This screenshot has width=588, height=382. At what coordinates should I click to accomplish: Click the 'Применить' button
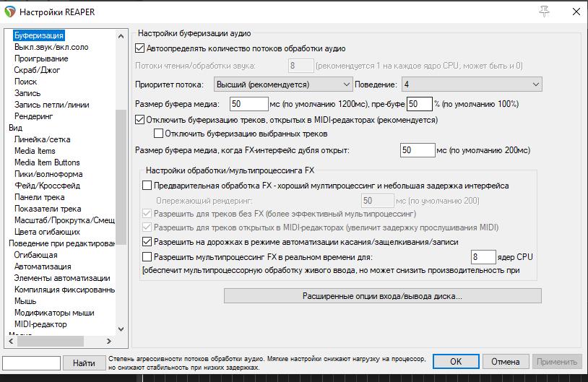(557, 362)
